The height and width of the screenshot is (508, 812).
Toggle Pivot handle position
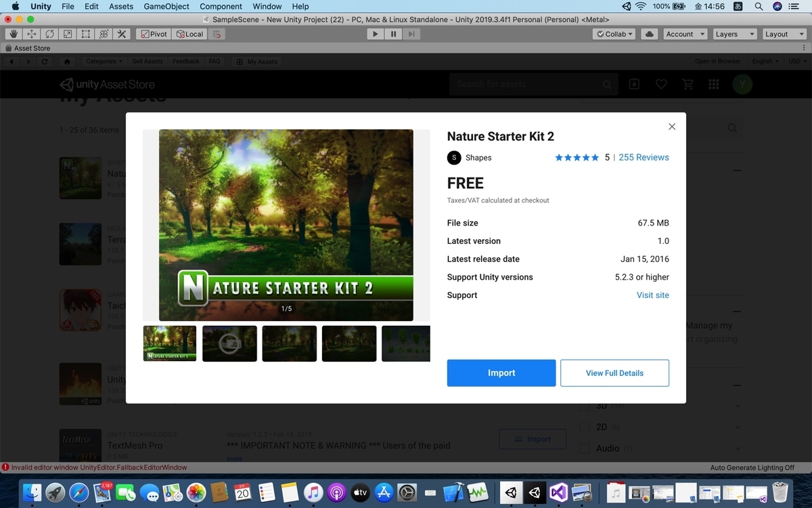pyautogui.click(x=153, y=34)
